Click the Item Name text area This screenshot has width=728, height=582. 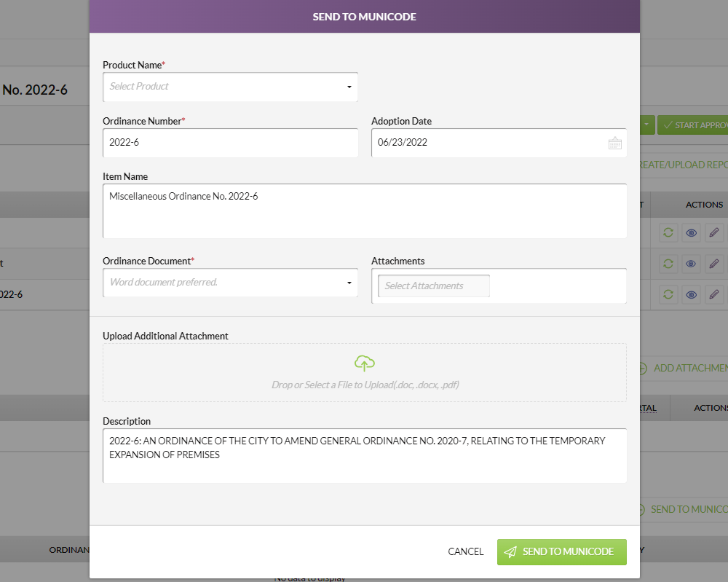click(365, 211)
